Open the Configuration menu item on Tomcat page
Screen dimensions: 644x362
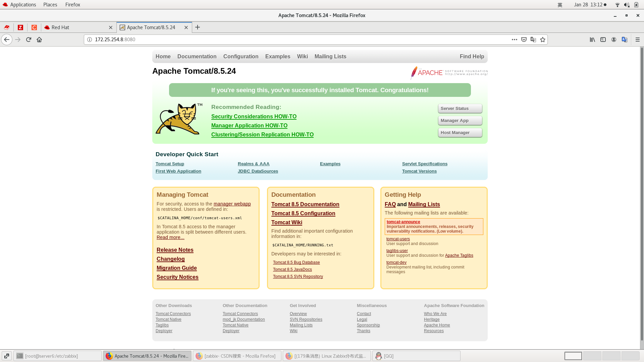240,56
